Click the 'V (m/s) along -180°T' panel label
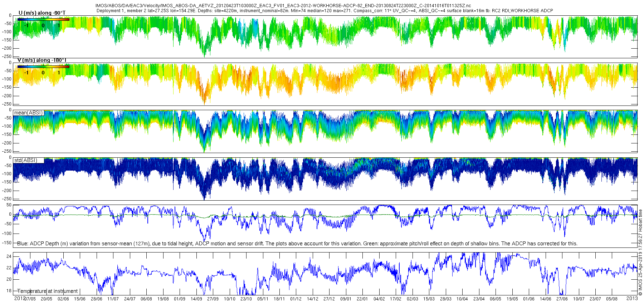The width and height of the screenshot is (644, 304). (42, 60)
